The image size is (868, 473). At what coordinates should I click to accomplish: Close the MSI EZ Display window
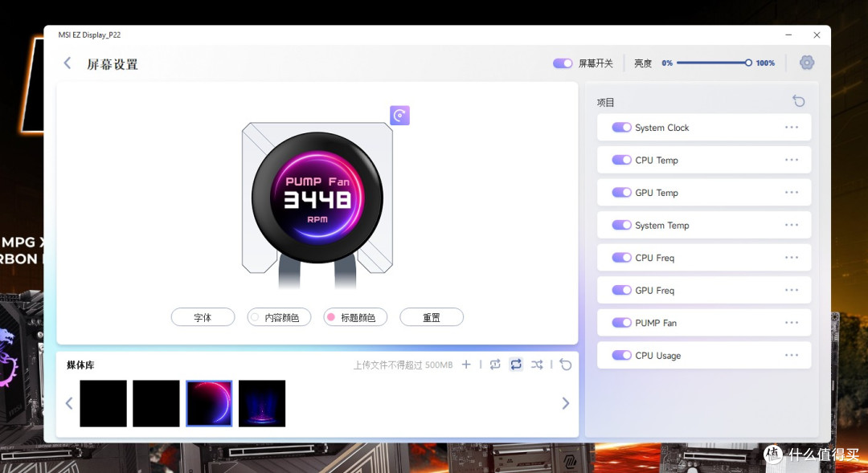tap(817, 35)
